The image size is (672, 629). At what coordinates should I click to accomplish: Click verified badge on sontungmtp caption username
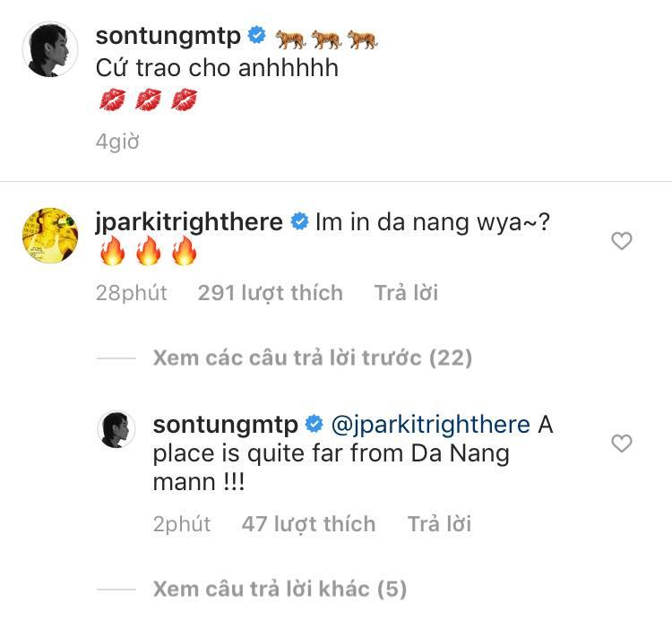256,36
